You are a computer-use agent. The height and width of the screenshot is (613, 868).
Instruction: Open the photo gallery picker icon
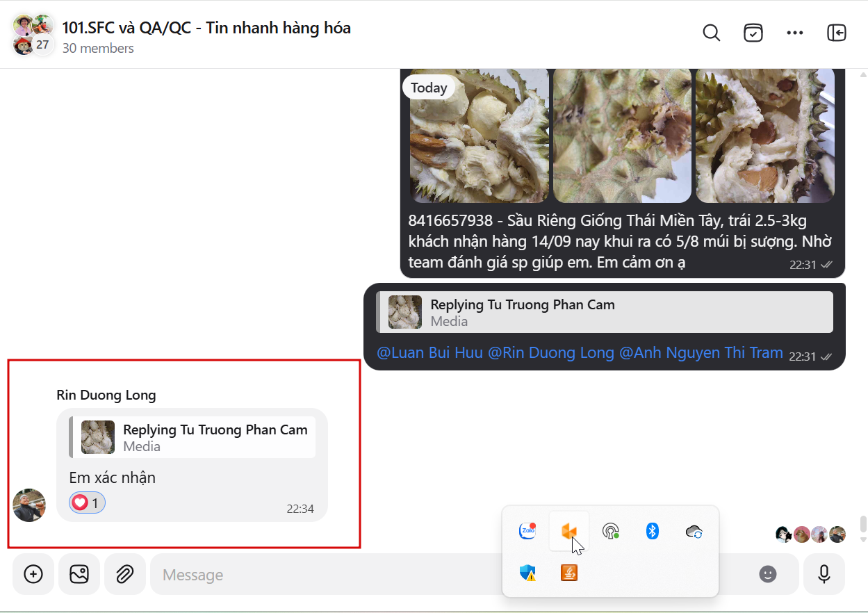pos(79,574)
